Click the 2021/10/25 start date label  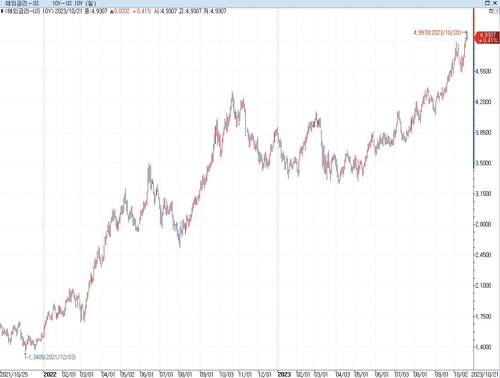(14, 374)
